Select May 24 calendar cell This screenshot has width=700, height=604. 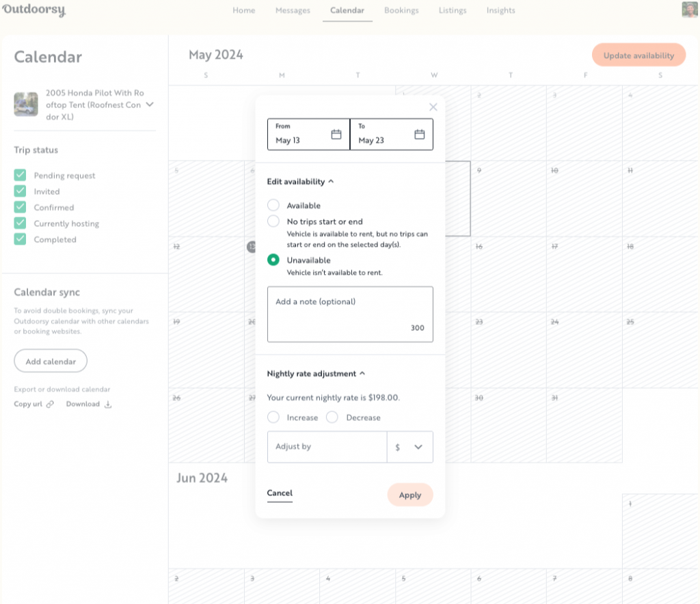click(x=584, y=351)
